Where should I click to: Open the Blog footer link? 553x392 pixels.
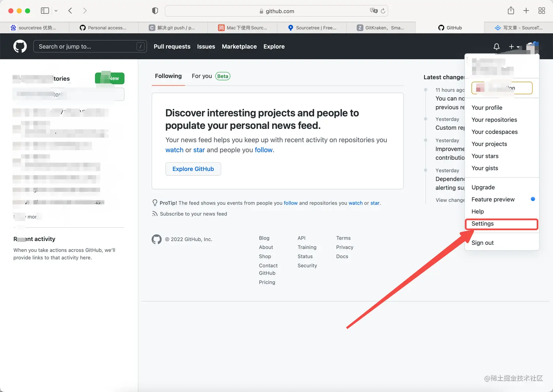coord(264,238)
